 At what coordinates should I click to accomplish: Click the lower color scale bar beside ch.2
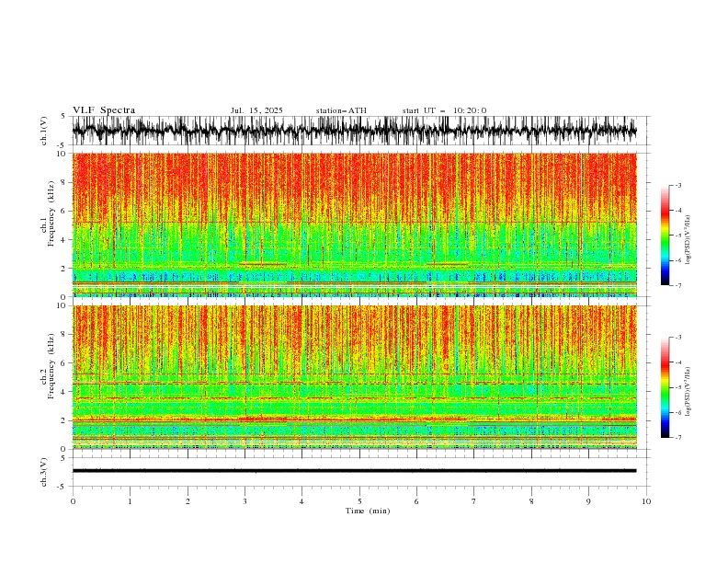click(665, 387)
